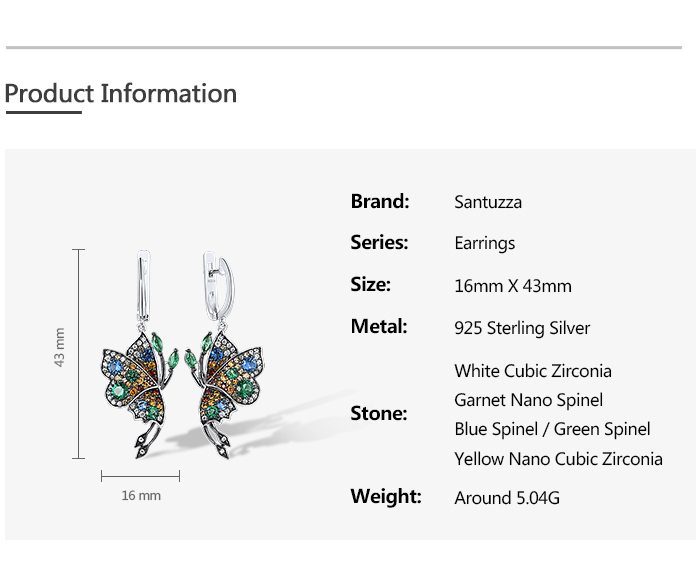The image size is (700, 588).
Task: Click the 43 mm height dimension label
Action: (59, 347)
